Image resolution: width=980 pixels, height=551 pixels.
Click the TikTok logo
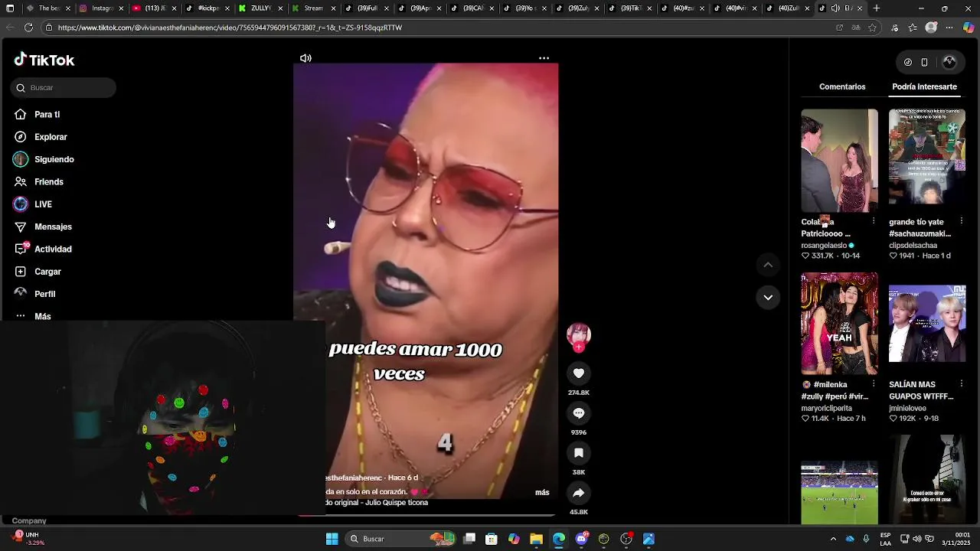point(44,60)
